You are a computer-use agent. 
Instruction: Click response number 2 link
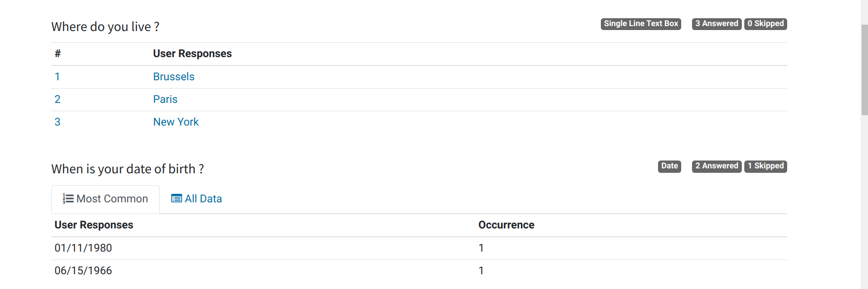[57, 99]
